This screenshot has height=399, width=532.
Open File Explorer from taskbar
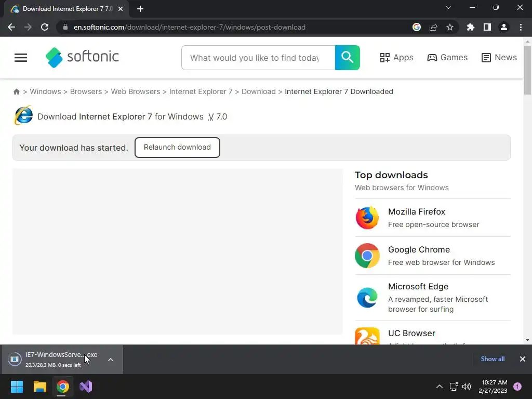39,387
